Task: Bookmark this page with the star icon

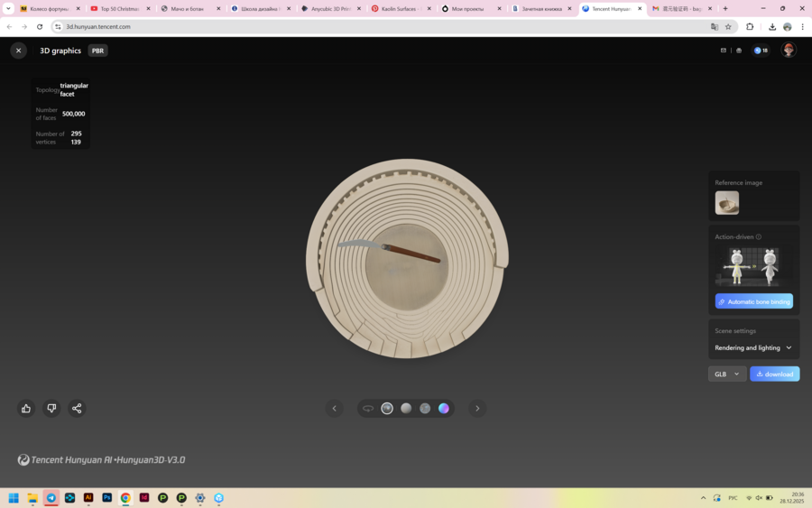Action: 728,26
